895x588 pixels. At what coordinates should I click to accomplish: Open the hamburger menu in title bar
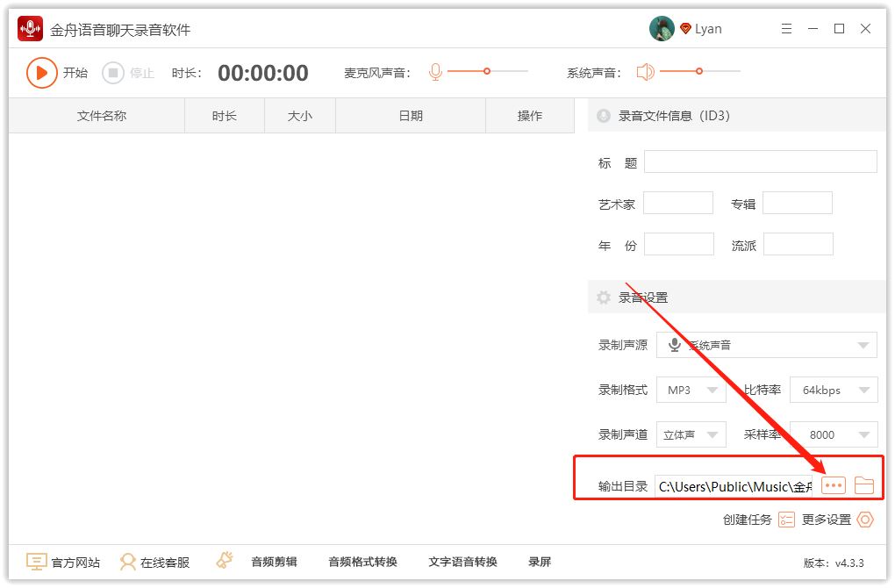point(786,29)
